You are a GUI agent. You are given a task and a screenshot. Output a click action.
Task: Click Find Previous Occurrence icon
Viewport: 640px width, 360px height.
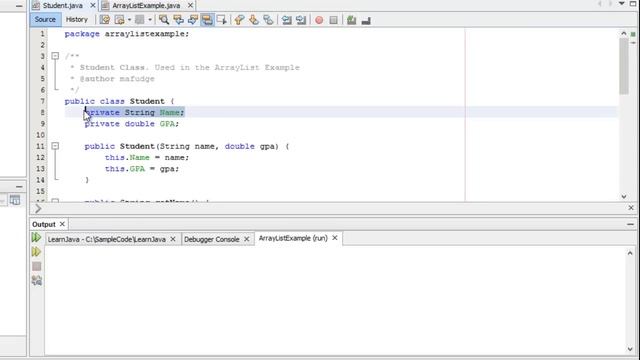click(x=178, y=20)
